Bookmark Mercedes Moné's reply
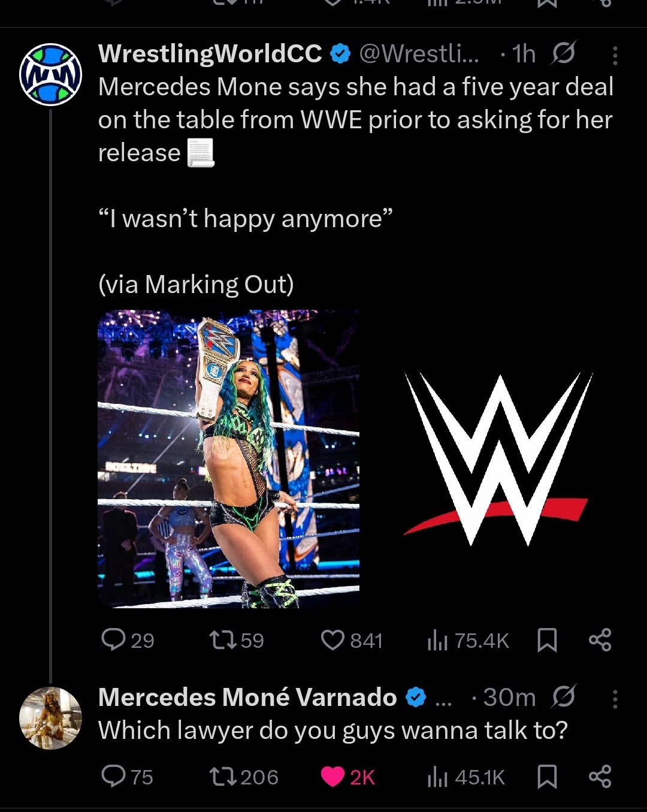This screenshot has width=647, height=812. click(547, 777)
